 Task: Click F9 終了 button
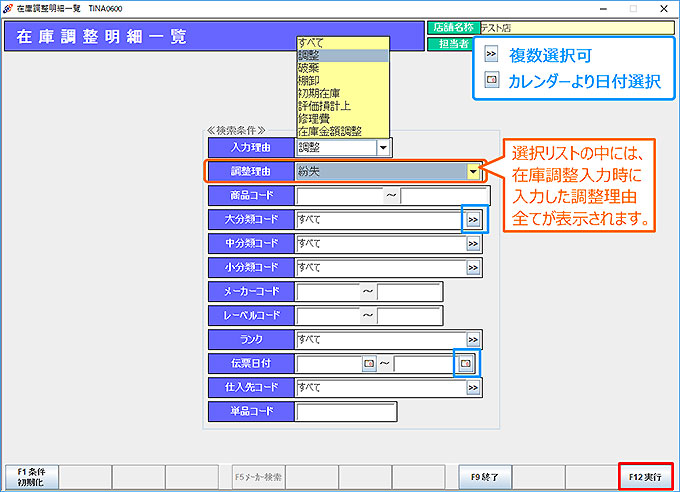(485, 477)
